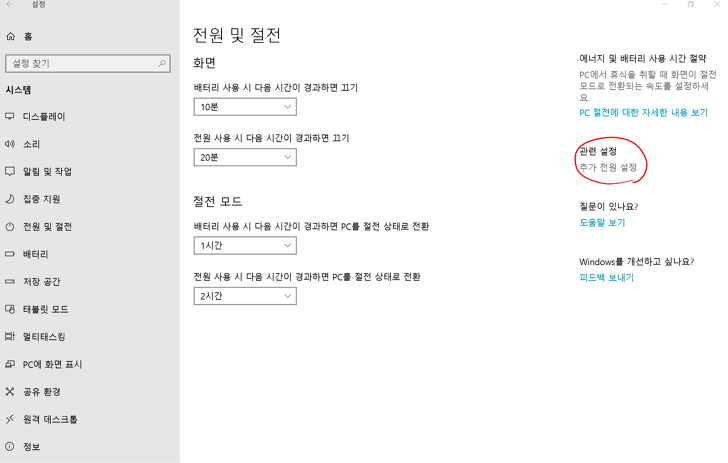Click the 집중 지원 moon icon
The image size is (728, 463).
pos(10,199)
